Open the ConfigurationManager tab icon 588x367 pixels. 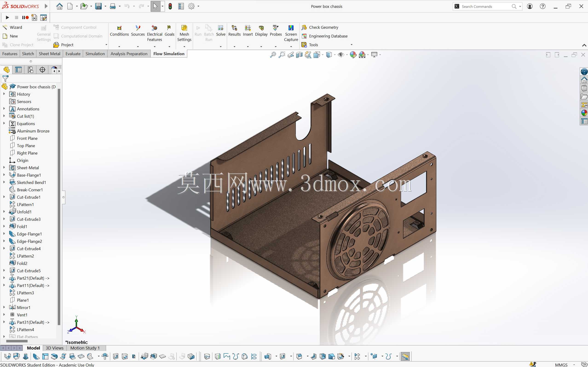[x=30, y=70]
